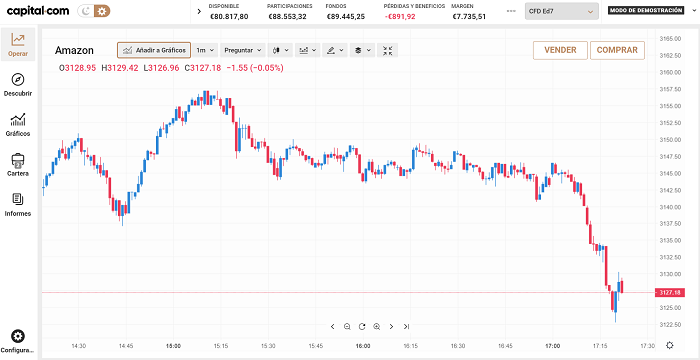Image resolution: width=700 pixels, height=360 pixels.
Task: Open the indicators menu in the toolbar
Action: [308, 50]
